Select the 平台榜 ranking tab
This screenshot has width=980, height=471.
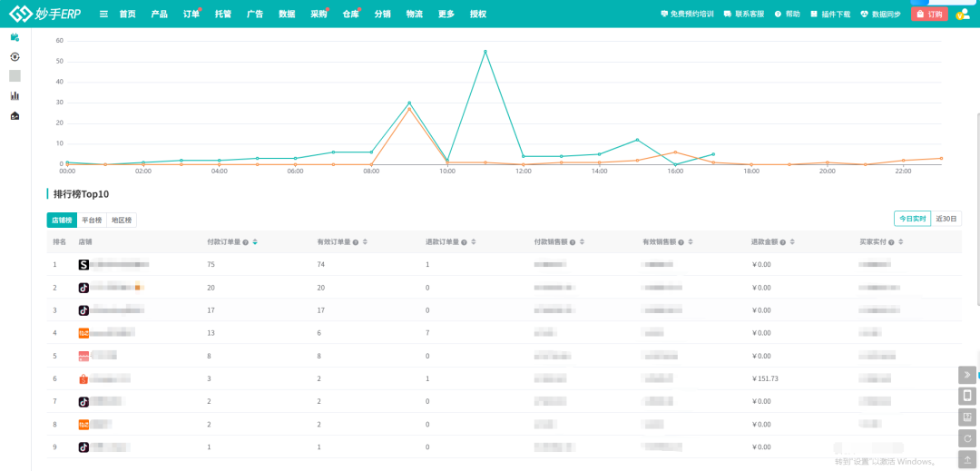[92, 220]
